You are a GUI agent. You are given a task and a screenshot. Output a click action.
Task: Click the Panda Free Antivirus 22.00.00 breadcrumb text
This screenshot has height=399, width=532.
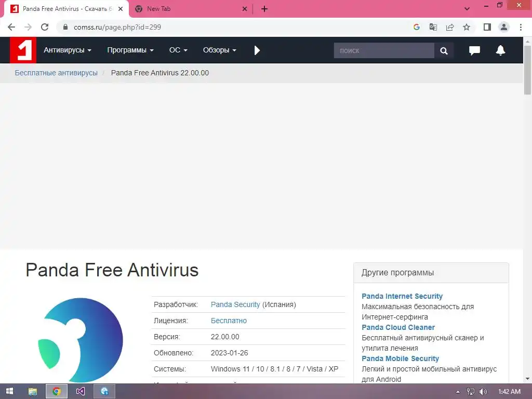[x=160, y=73]
